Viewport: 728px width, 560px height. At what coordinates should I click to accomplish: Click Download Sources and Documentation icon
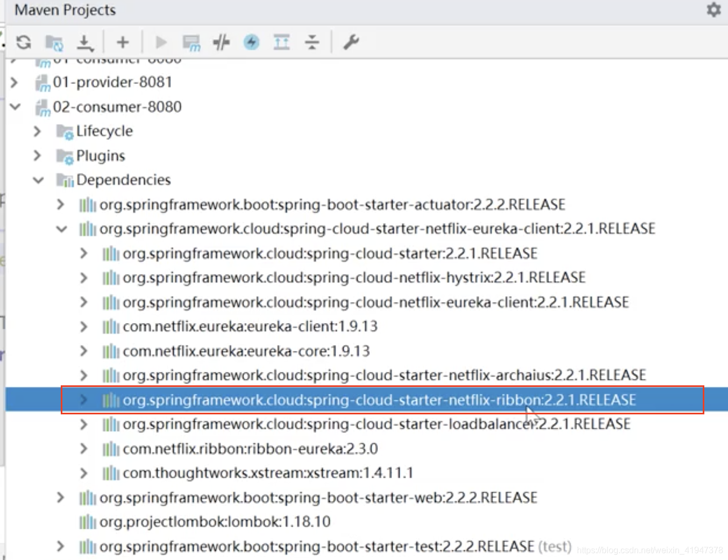click(85, 42)
